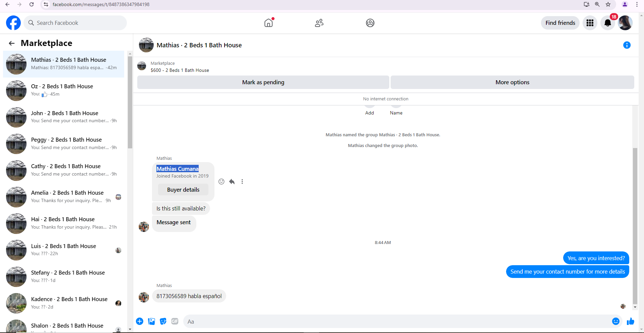Image resolution: width=644 pixels, height=333 pixels.
Task: Open Chrome menu three dots
Action: (x=637, y=4)
